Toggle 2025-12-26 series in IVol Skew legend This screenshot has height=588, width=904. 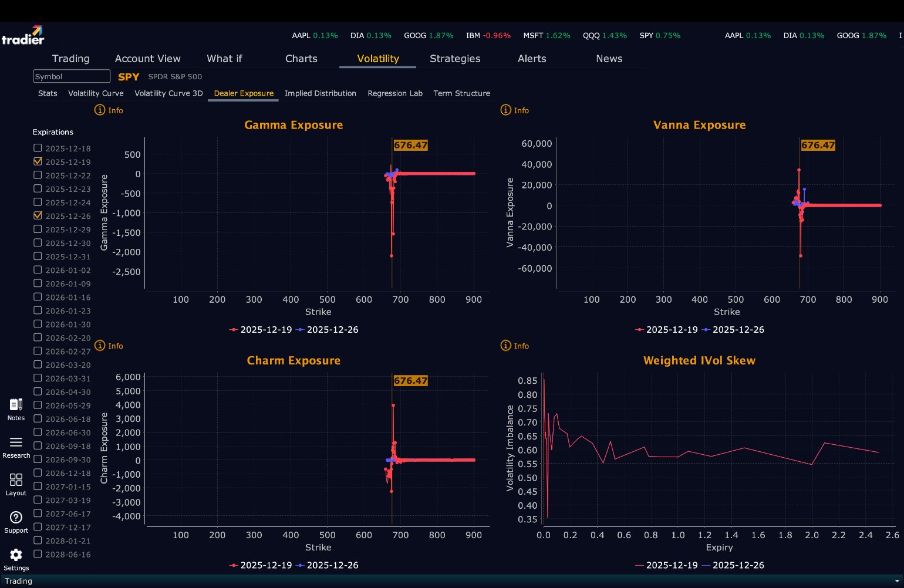(x=733, y=565)
